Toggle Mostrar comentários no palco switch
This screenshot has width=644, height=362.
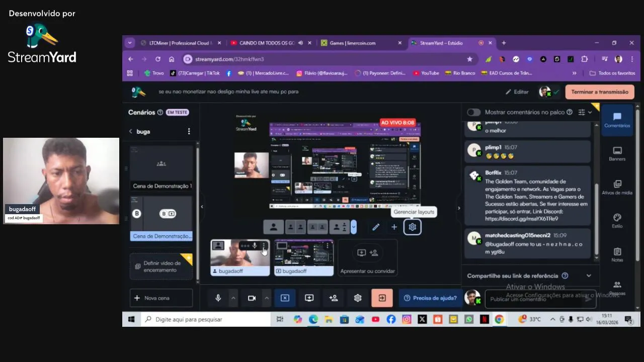coord(473,112)
